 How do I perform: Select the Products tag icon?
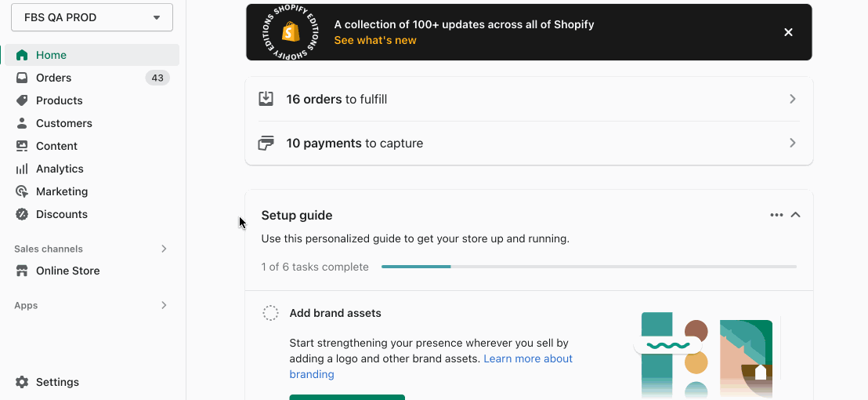click(x=22, y=100)
